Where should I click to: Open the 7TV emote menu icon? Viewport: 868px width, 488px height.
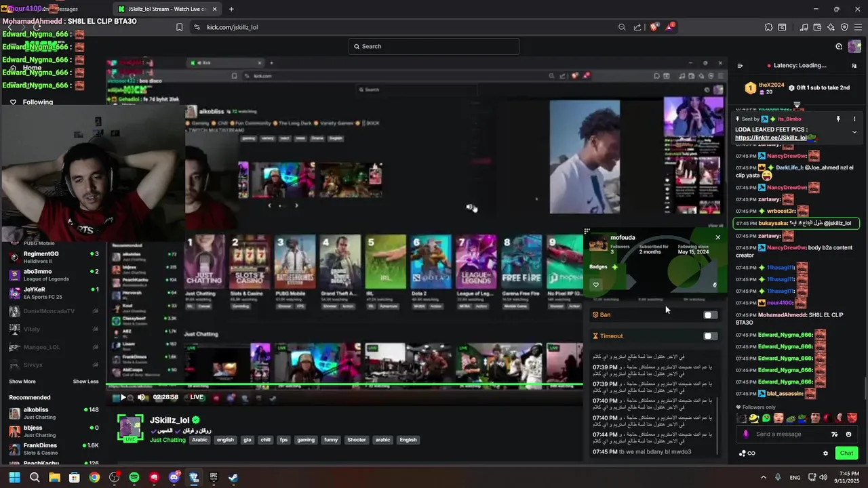[x=835, y=434]
